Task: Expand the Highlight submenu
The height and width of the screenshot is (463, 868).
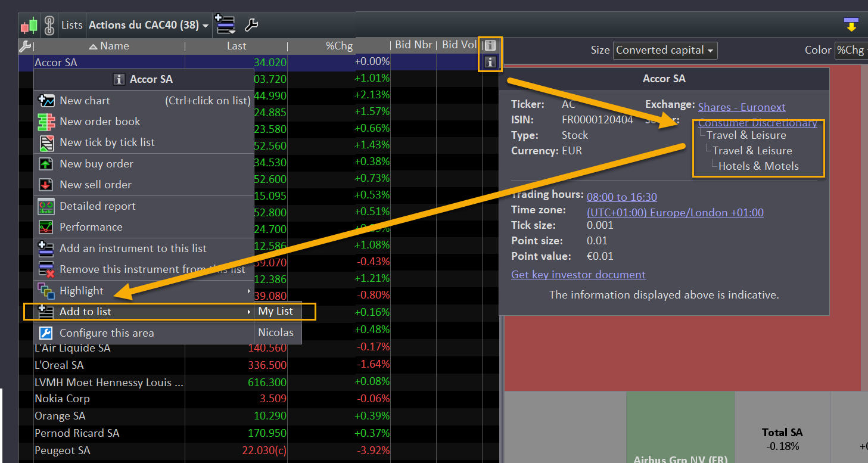Action: coord(144,291)
